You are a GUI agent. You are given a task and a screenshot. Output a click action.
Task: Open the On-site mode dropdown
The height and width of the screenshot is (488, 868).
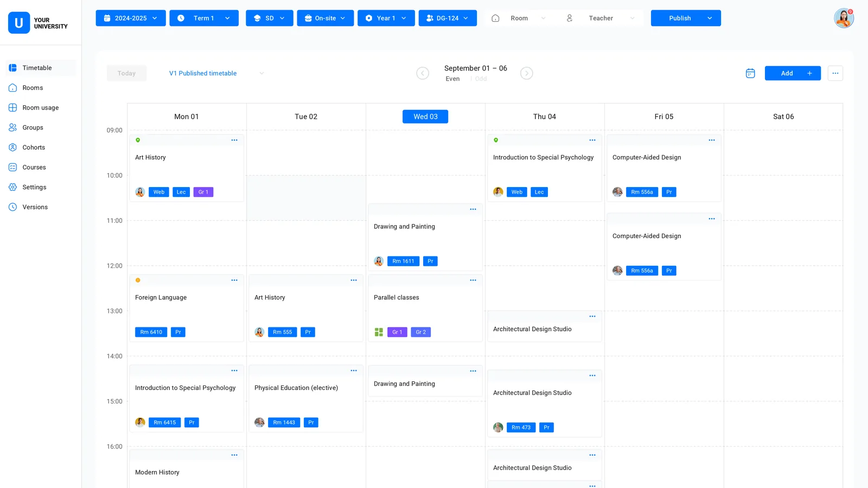[325, 18]
